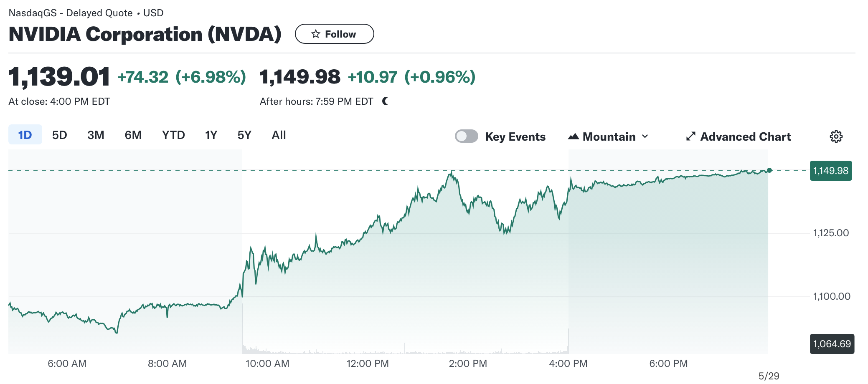This screenshot has height=384, width=868.
Task: Choose the 6M time range
Action: [x=133, y=135]
